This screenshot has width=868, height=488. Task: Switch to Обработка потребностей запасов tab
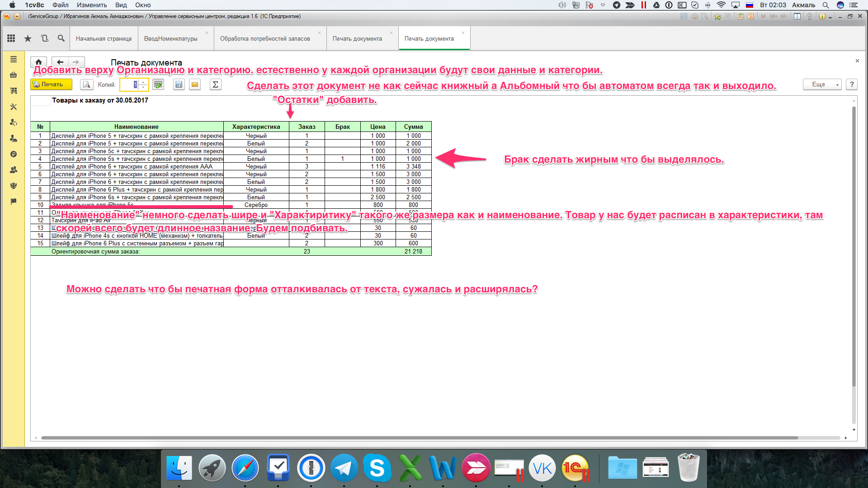point(265,39)
